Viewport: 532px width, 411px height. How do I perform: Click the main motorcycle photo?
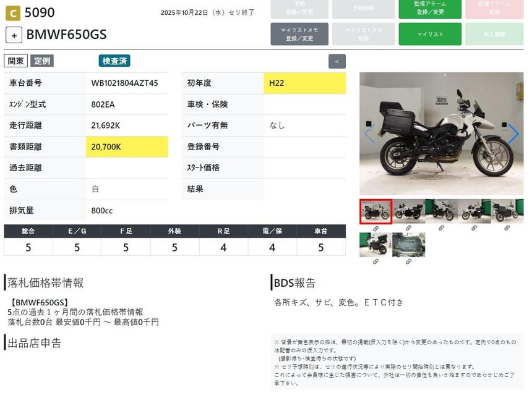(x=441, y=133)
